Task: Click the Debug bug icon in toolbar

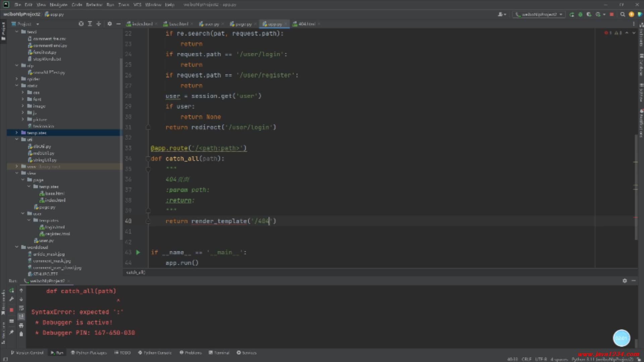Action: click(580, 14)
